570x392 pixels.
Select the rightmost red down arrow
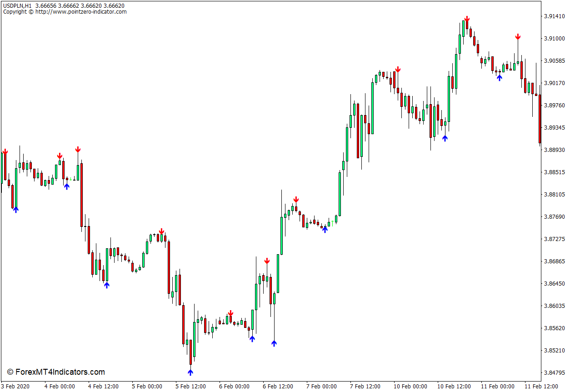point(517,37)
